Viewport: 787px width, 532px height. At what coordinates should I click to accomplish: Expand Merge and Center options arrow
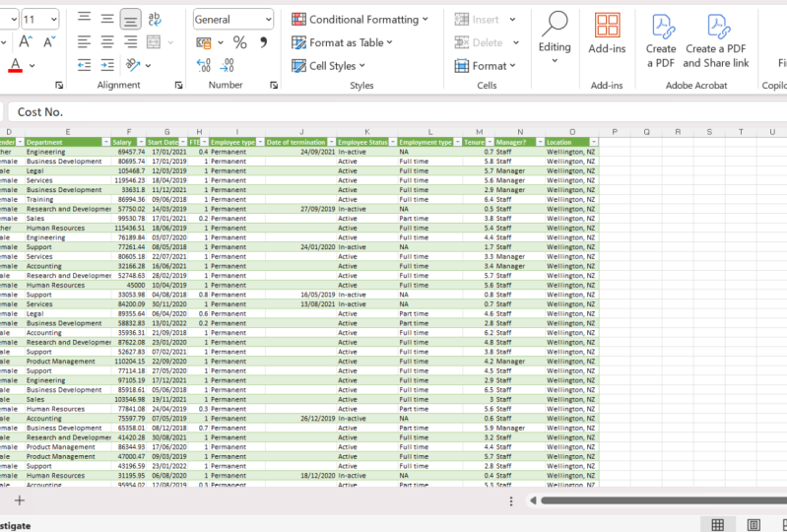click(170, 42)
